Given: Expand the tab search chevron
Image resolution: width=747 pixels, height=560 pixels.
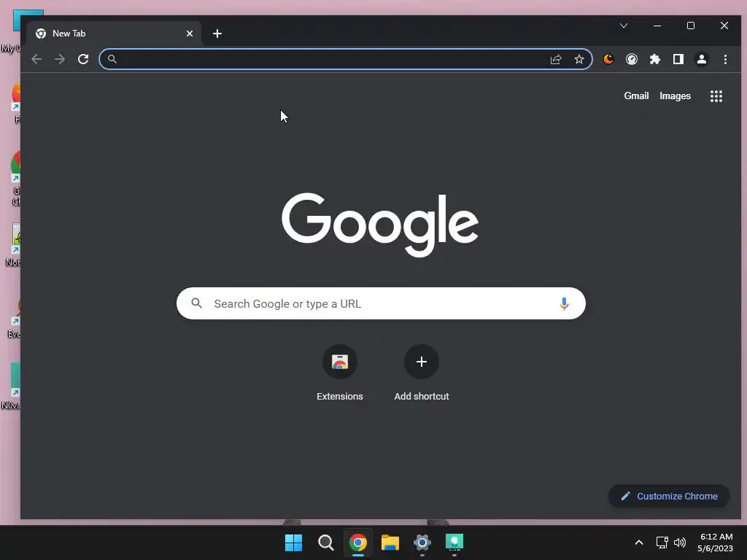Looking at the screenshot, I should (624, 26).
